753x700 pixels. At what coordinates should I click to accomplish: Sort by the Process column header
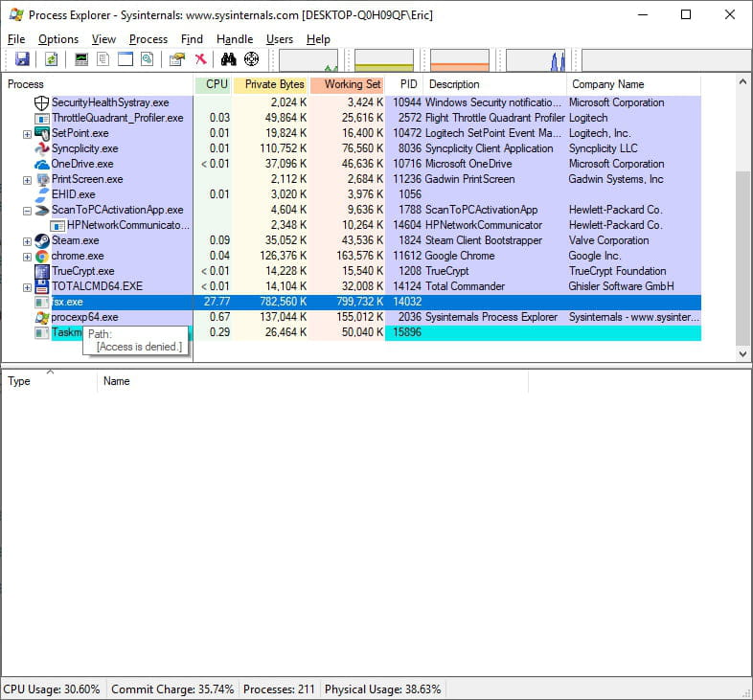click(97, 84)
